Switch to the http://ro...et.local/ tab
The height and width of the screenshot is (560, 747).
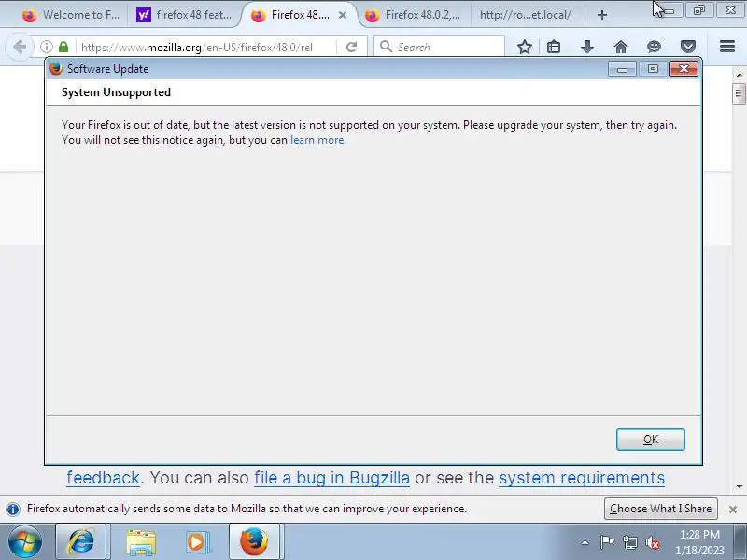point(525,15)
